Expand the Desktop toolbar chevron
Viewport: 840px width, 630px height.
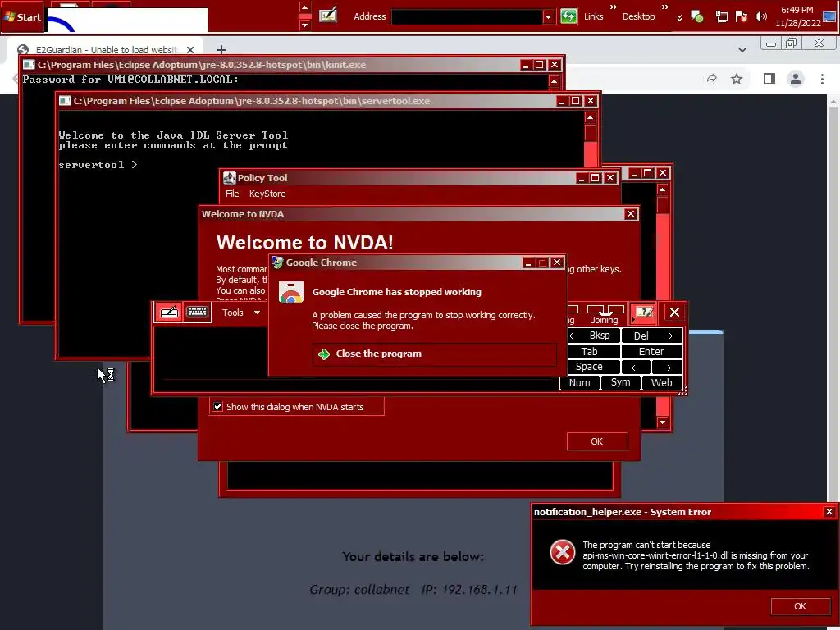coord(664,7)
